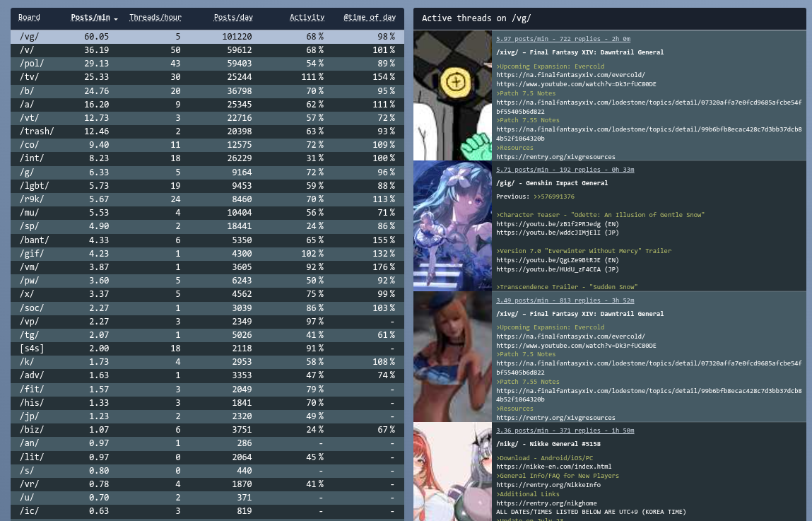Click the https://rentry.org/NikkeInfo text
Viewport: 812px width, 521px height.
pyautogui.click(x=548, y=485)
